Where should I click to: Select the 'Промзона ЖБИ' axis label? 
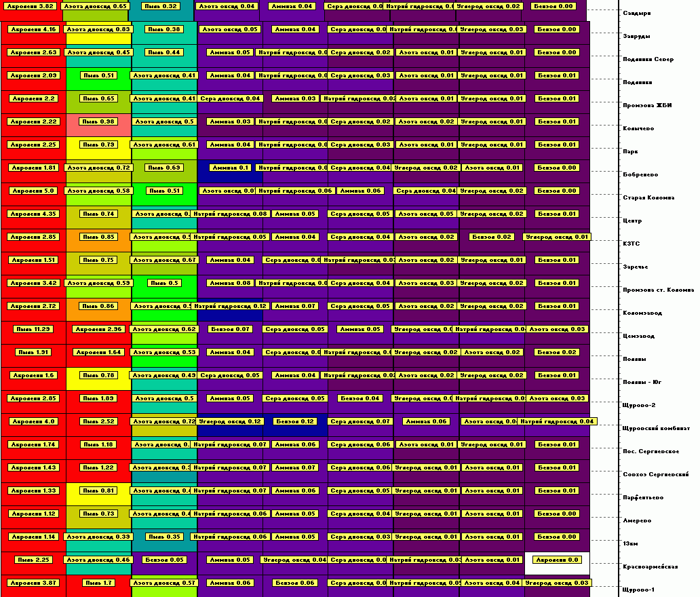point(647,105)
